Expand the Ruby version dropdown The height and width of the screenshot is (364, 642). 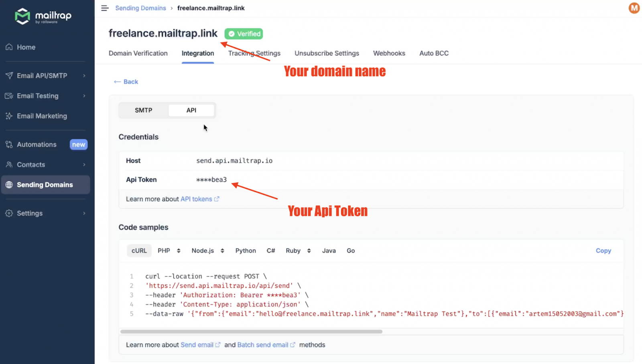coord(308,250)
